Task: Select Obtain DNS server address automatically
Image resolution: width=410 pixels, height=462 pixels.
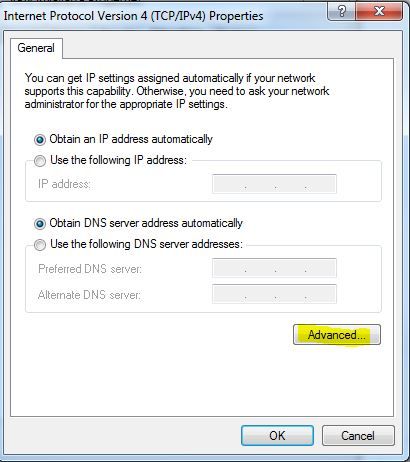Action: coord(40,224)
